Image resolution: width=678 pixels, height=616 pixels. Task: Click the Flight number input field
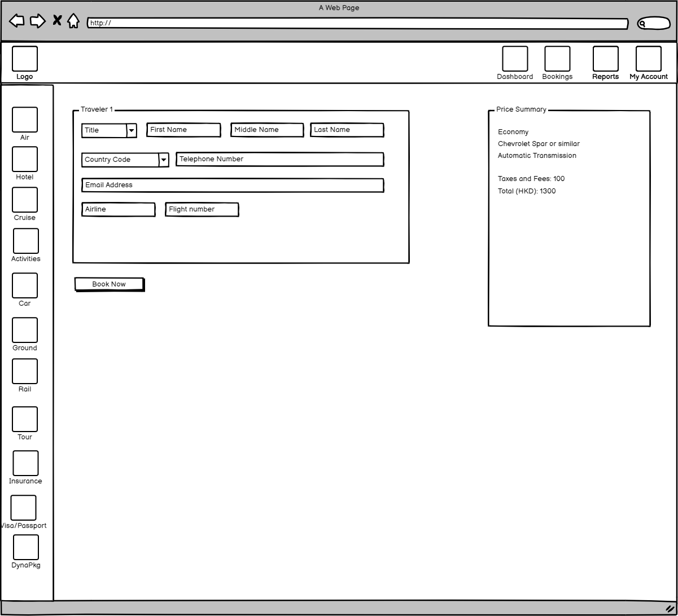coord(202,209)
